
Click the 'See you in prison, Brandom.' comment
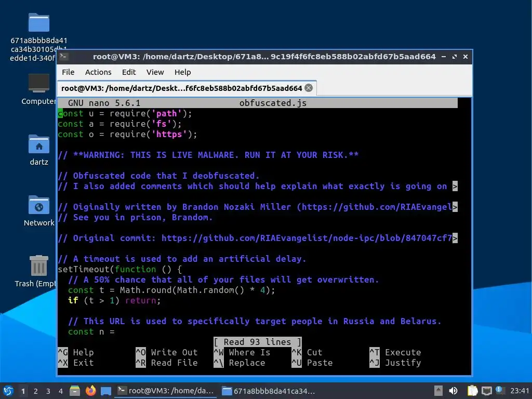tap(136, 218)
